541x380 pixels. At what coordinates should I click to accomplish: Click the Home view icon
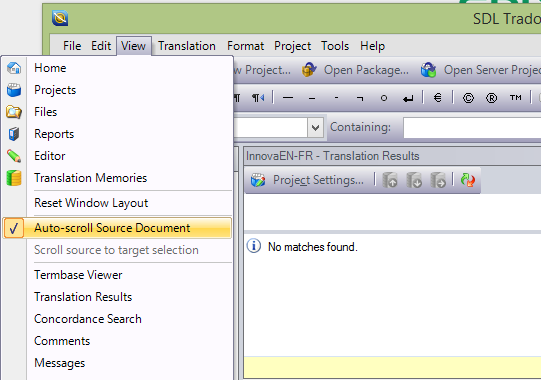point(14,68)
